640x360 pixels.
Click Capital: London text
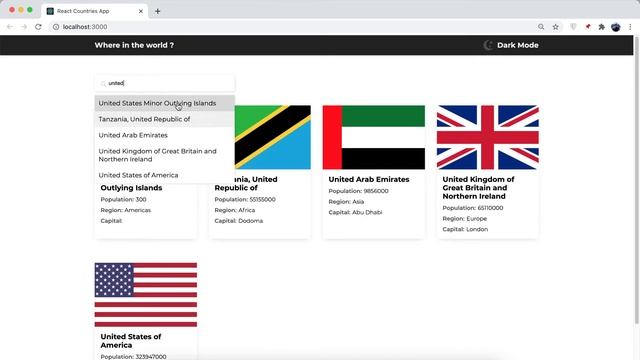point(465,229)
